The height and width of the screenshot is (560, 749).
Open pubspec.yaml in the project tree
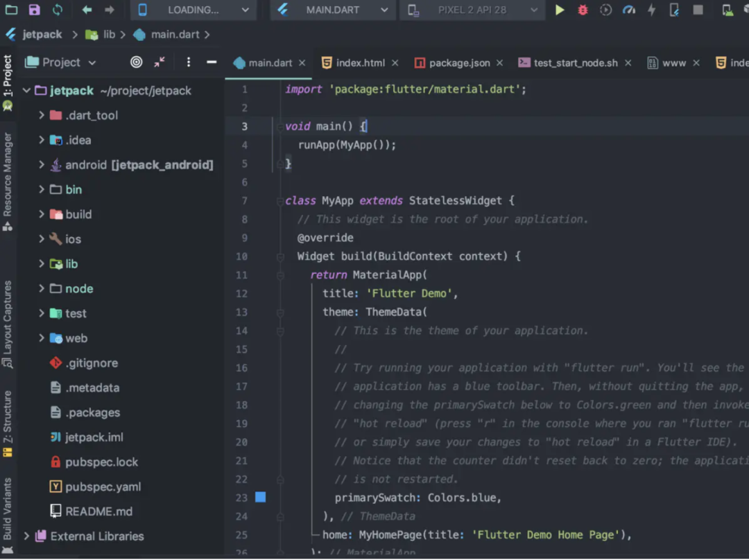pyautogui.click(x=103, y=487)
